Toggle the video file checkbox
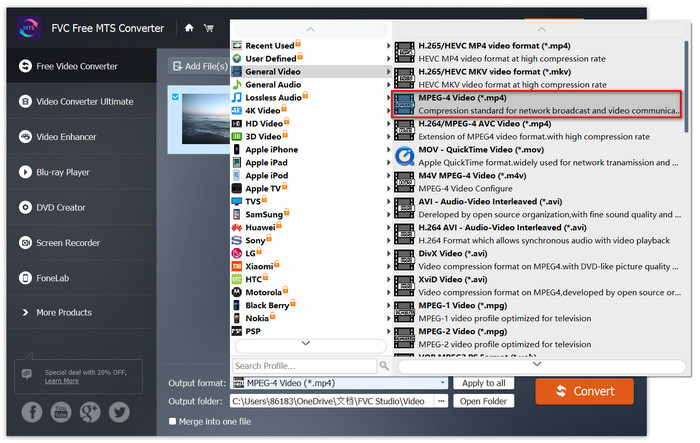700x443 pixels. tap(175, 96)
